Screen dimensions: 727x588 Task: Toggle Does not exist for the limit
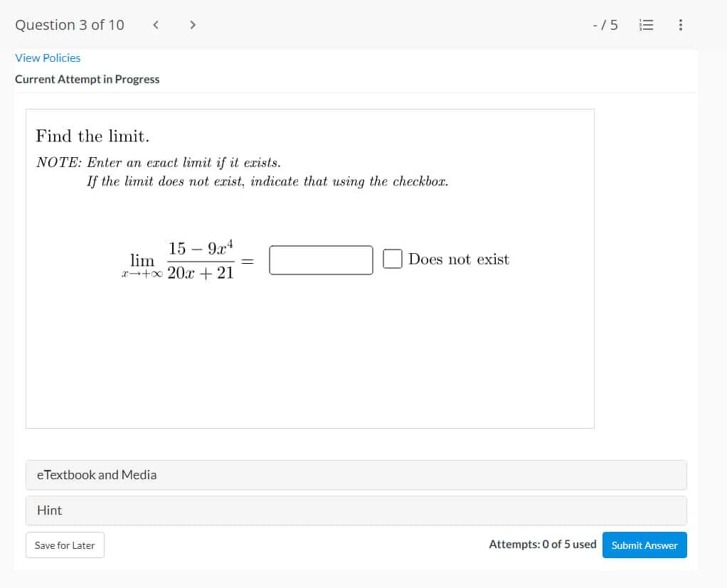pyautogui.click(x=392, y=260)
